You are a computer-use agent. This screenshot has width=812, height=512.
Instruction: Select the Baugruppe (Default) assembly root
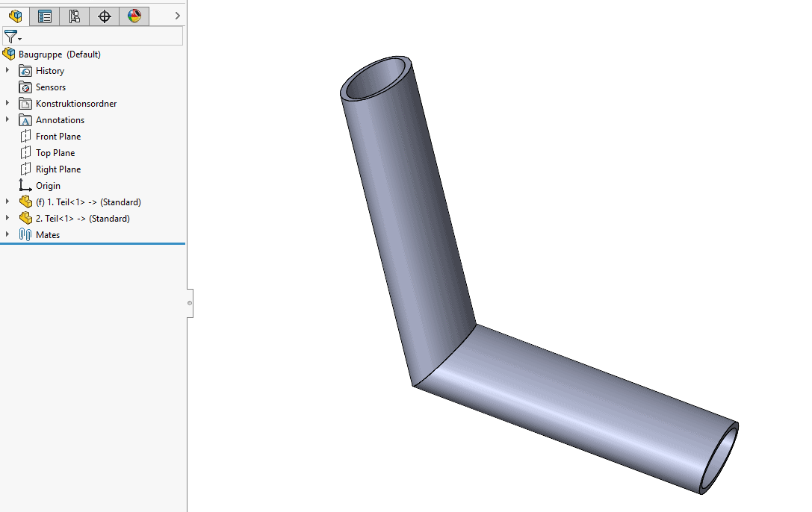[60, 54]
